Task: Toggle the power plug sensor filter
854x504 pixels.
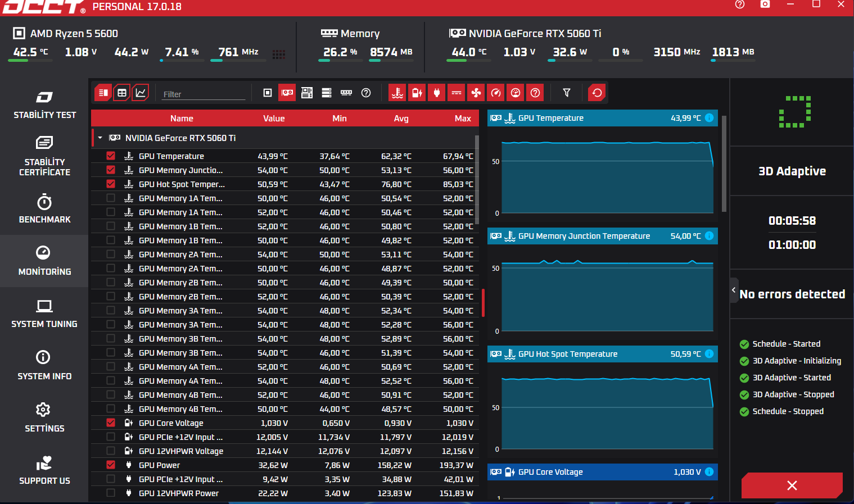Action: [437, 93]
